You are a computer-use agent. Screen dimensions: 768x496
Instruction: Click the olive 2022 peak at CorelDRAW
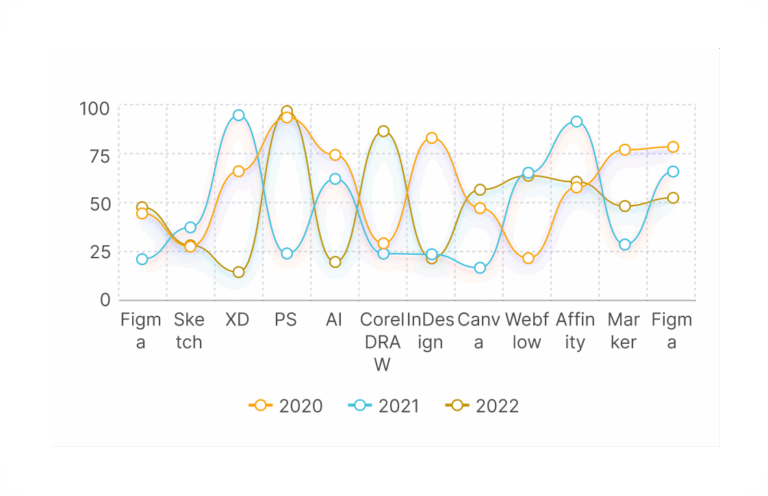[383, 132]
